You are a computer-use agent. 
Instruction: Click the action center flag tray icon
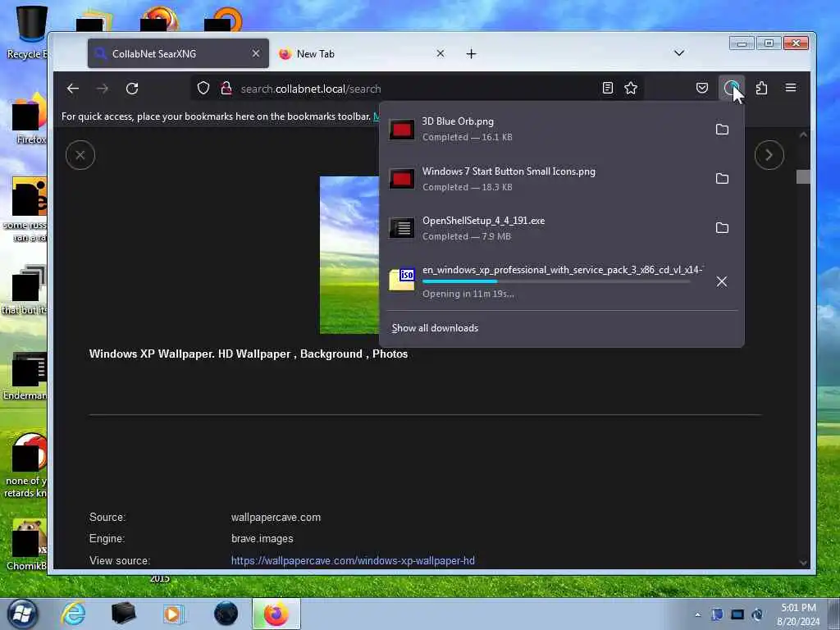717,614
